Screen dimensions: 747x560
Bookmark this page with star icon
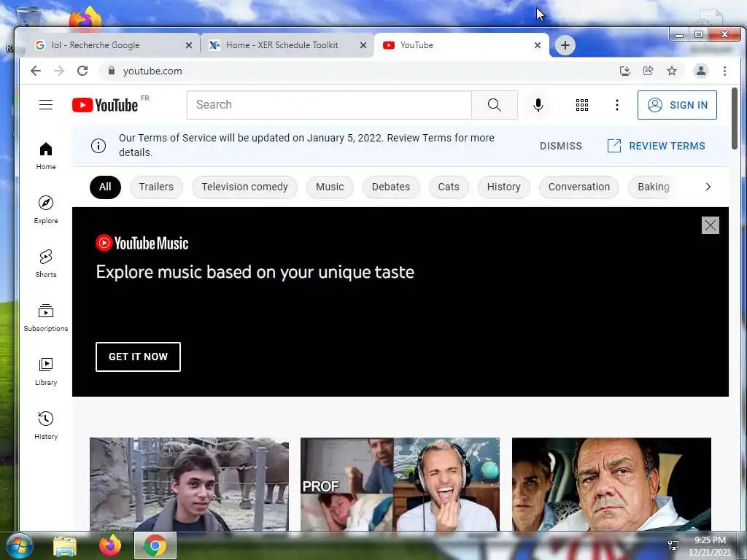click(672, 71)
